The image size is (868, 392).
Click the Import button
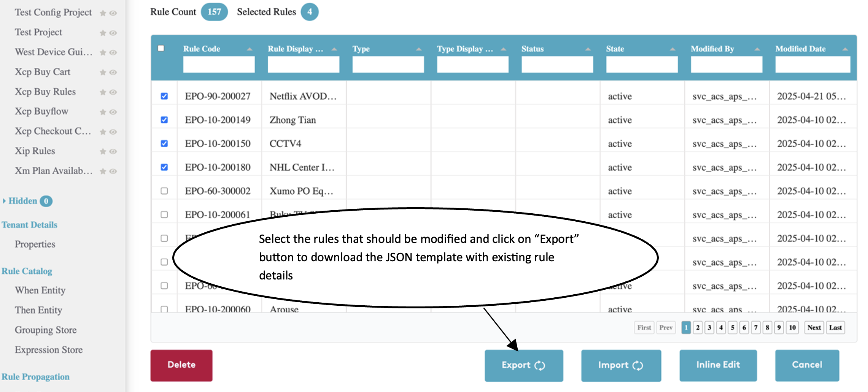pos(621,365)
